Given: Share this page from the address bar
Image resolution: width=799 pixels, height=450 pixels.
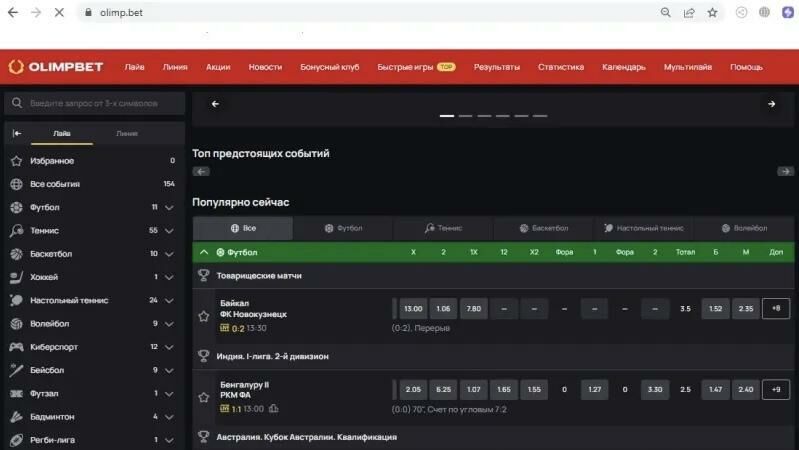Looking at the screenshot, I should [x=689, y=13].
